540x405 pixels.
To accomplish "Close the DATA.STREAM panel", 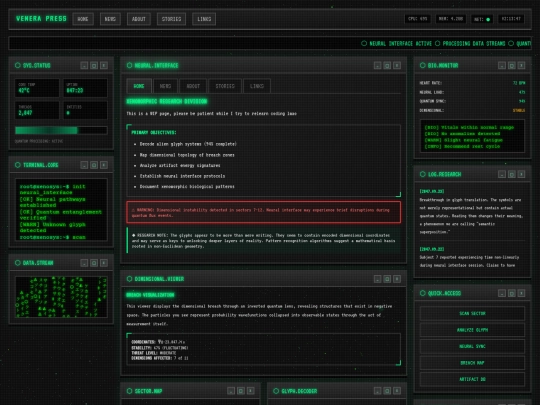I will click(x=104, y=263).
